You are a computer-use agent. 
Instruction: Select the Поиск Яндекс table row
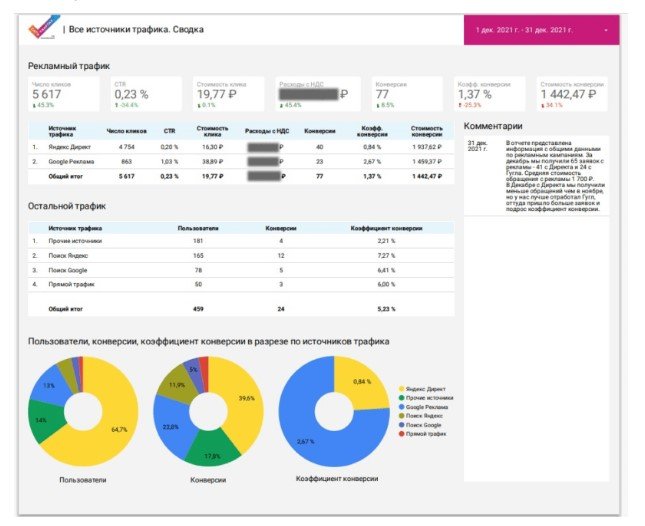[x=241, y=256]
